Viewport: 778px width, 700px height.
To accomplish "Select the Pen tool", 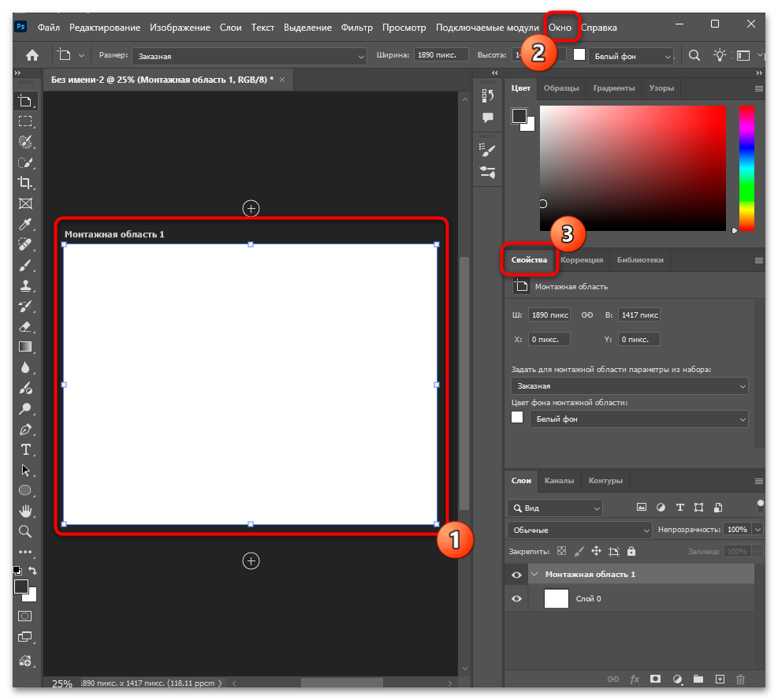I will (x=25, y=430).
